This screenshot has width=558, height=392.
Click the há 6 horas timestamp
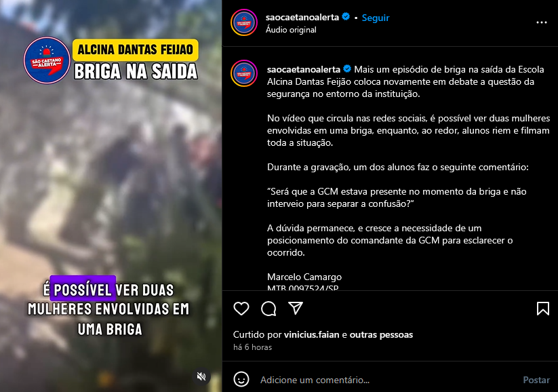coord(252,347)
